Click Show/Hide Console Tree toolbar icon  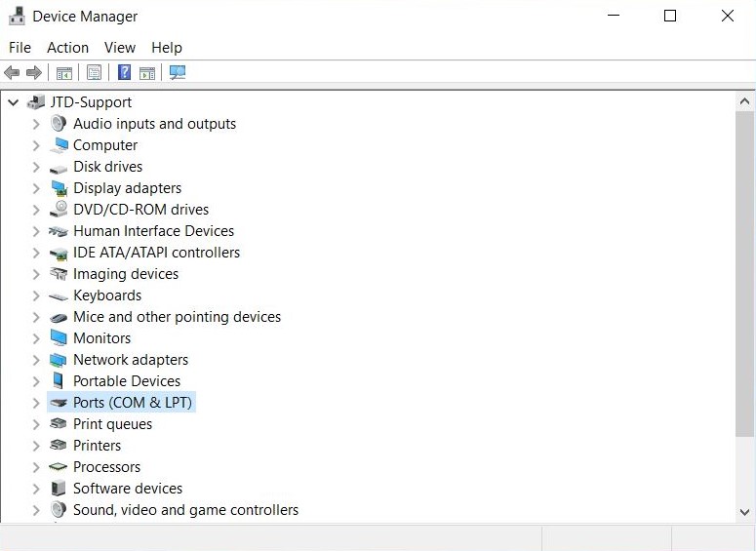[64, 73]
